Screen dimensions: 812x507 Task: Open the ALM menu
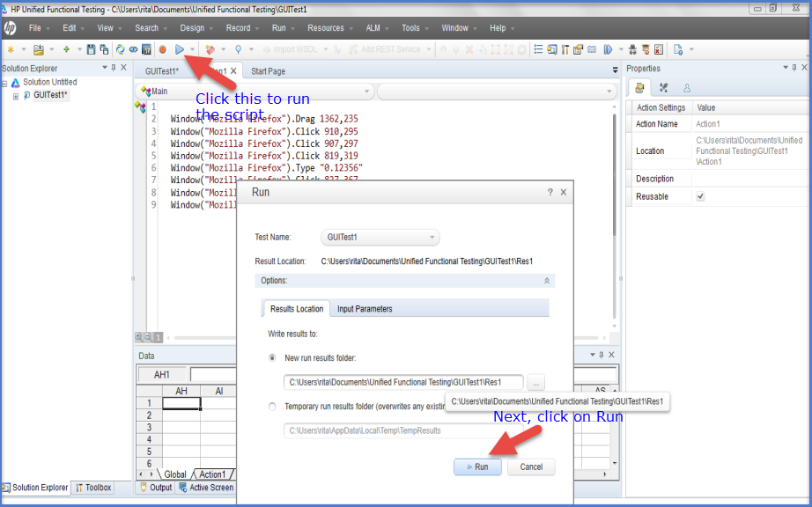tap(373, 28)
